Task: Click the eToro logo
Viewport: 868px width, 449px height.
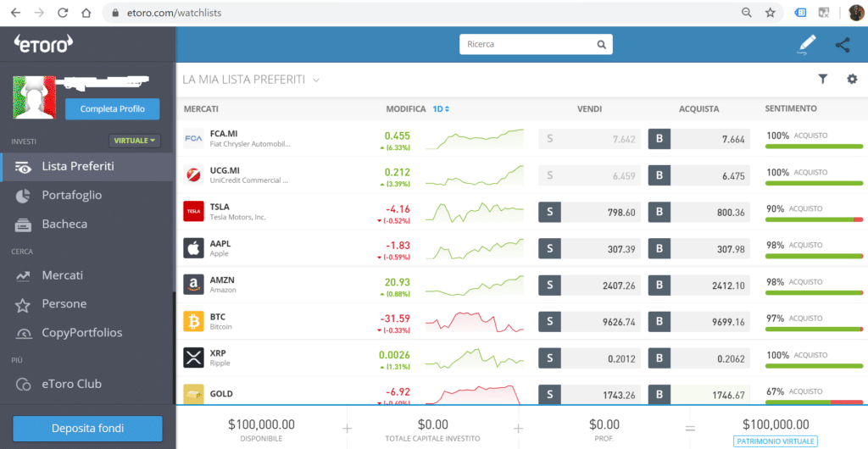Action: (x=44, y=44)
